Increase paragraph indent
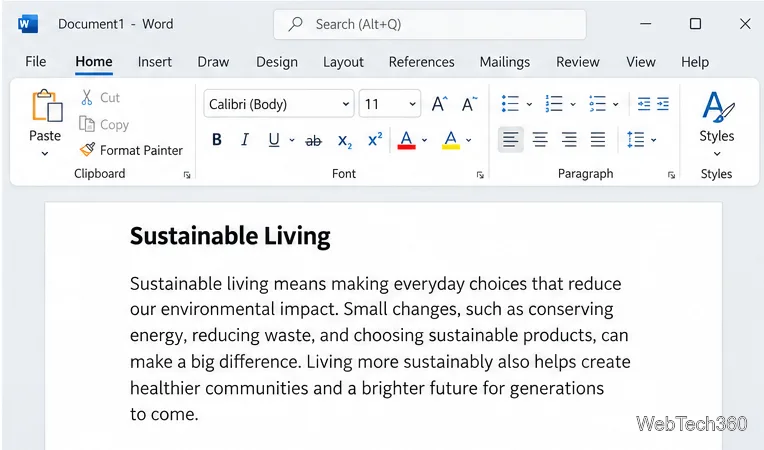 [663, 104]
